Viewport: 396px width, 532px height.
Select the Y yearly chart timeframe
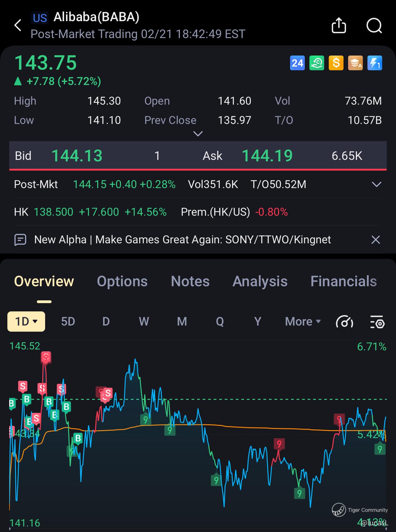(x=258, y=322)
